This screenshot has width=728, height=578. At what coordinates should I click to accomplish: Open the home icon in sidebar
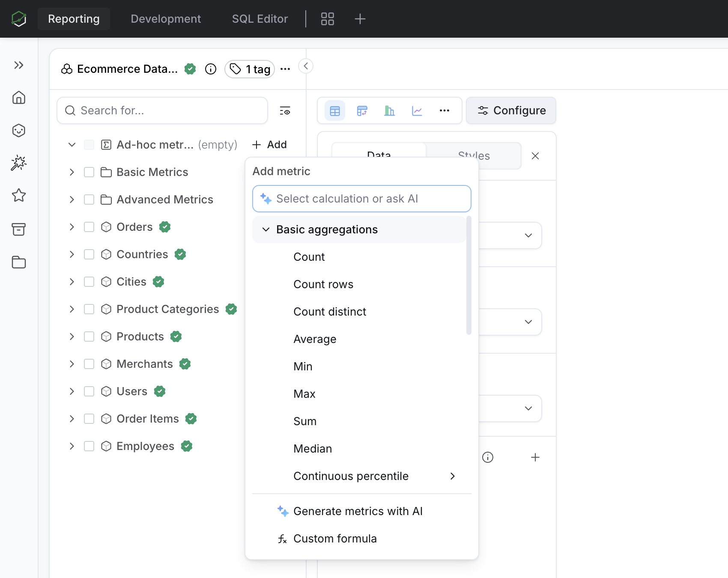(x=19, y=98)
